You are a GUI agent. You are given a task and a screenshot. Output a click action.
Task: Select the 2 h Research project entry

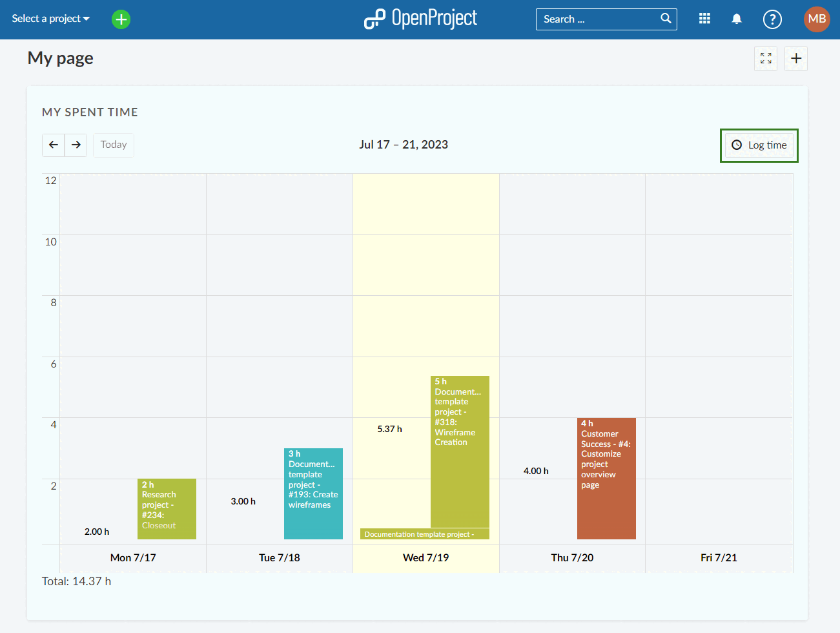click(x=167, y=509)
